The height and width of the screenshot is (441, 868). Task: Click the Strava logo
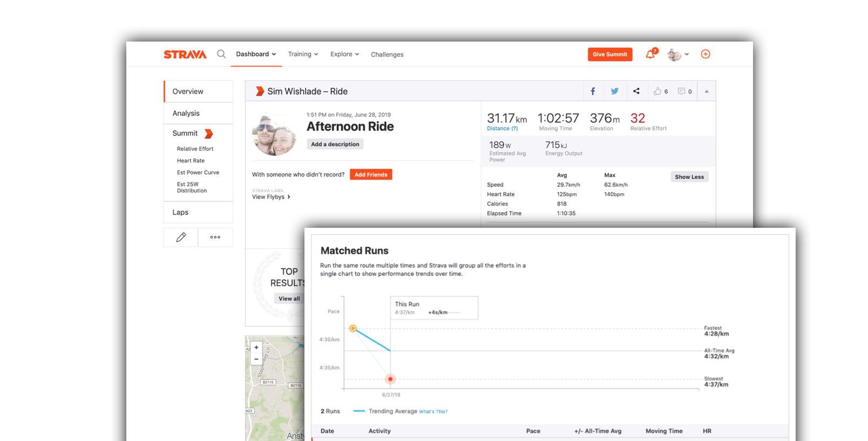pyautogui.click(x=185, y=55)
